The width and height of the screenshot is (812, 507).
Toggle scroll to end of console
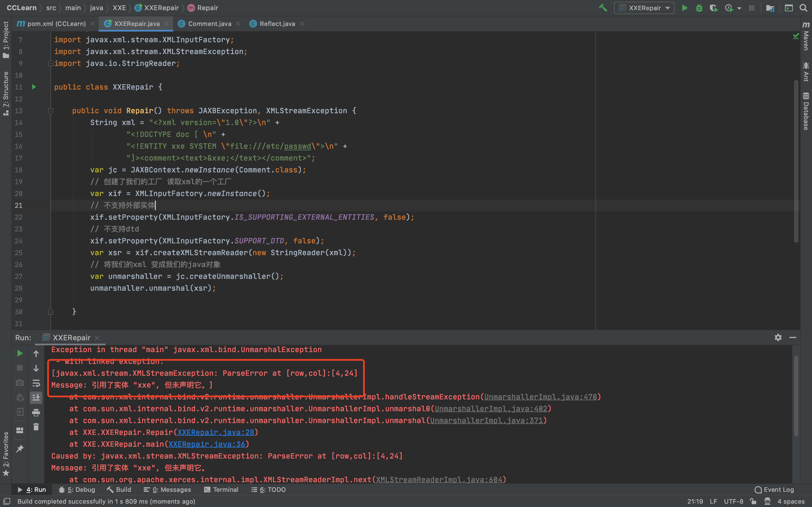click(x=36, y=398)
